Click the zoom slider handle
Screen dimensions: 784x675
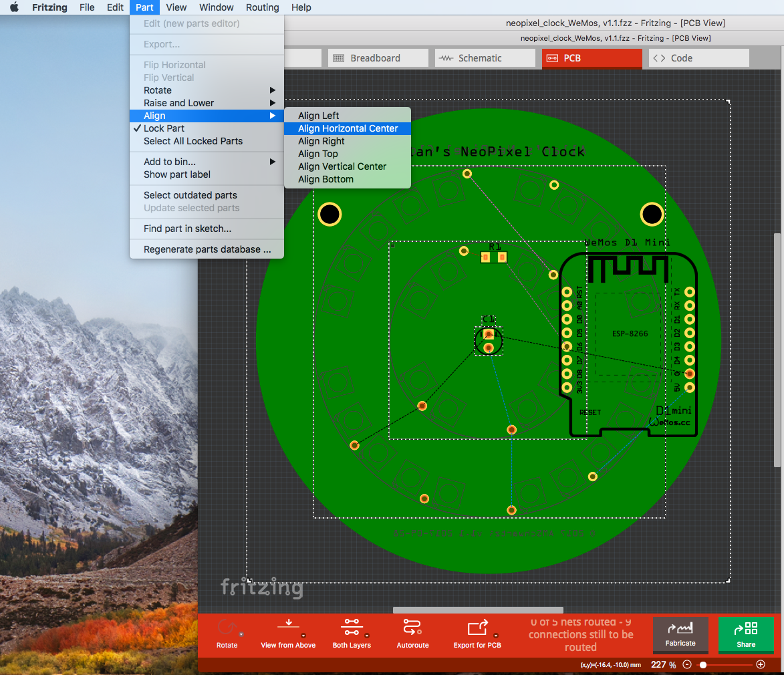pyautogui.click(x=703, y=665)
